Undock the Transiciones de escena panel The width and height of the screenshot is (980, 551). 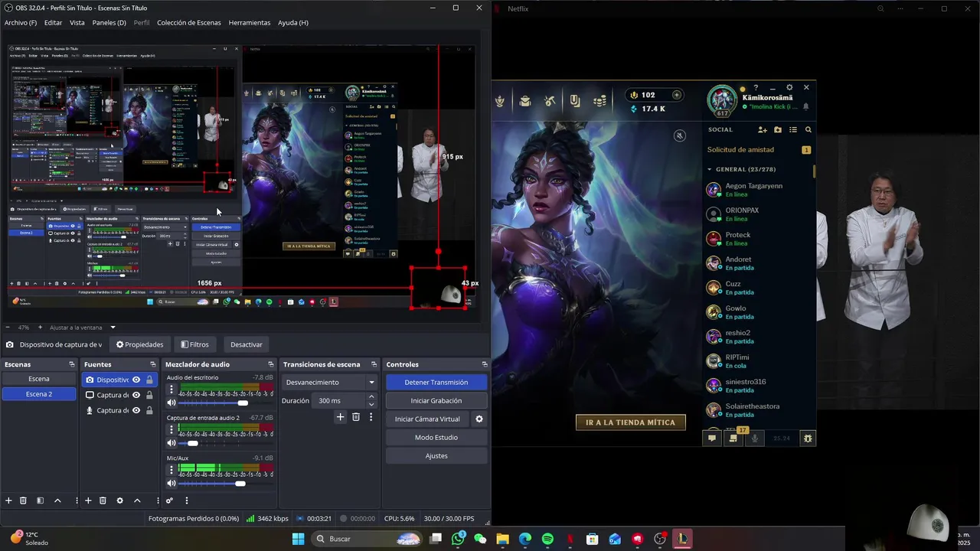click(x=374, y=364)
